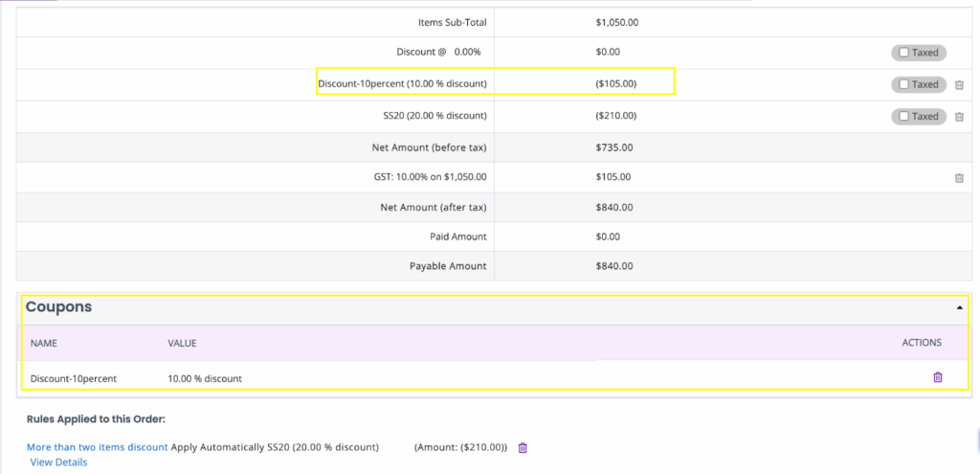
Task: Click the Items Sub-Total $1,050.00 amount
Action: pos(617,23)
